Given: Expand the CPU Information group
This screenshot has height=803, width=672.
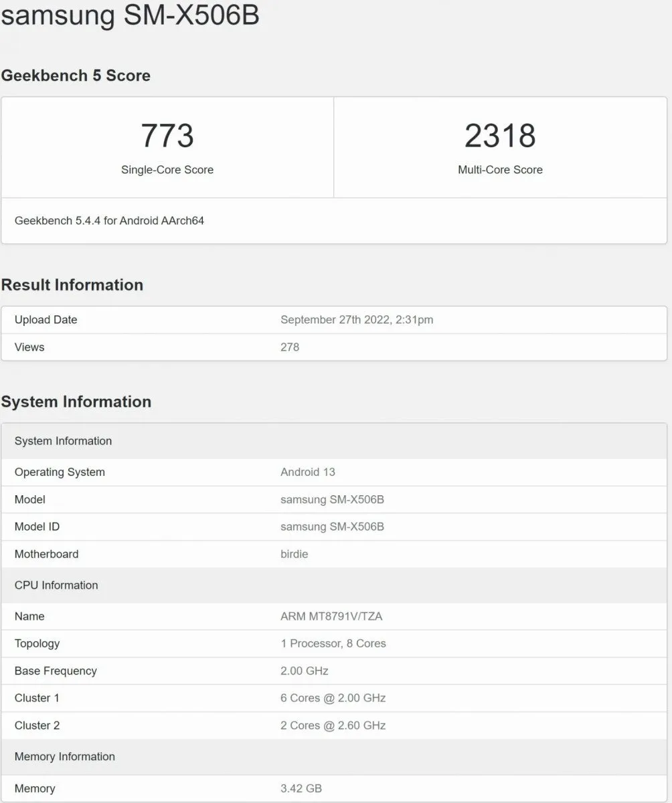Looking at the screenshot, I should [x=56, y=585].
